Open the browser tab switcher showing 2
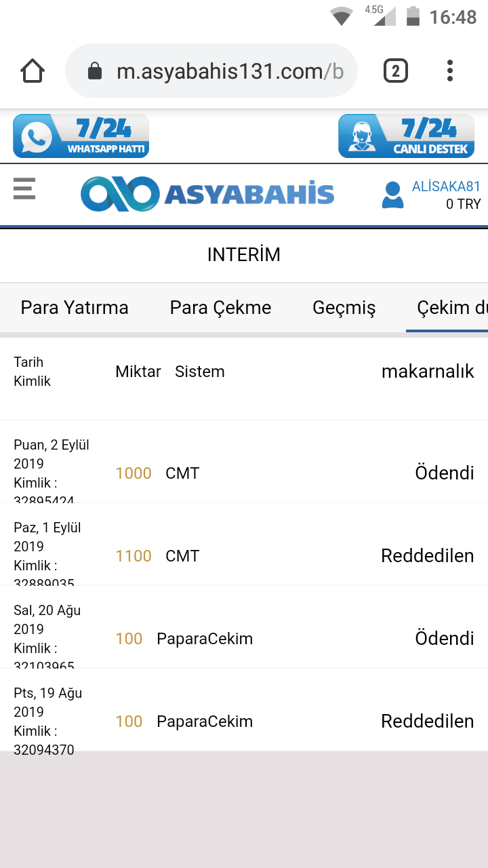The width and height of the screenshot is (488, 868). pyautogui.click(x=396, y=71)
